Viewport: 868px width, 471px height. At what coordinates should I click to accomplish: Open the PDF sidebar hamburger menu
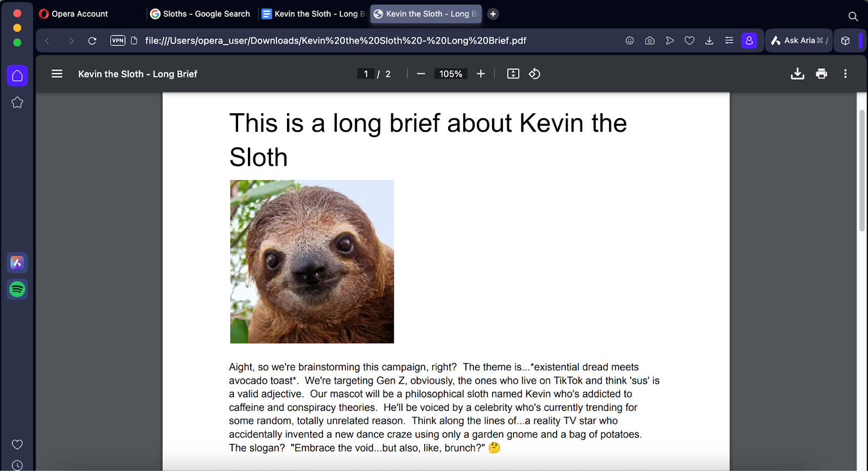(x=57, y=74)
